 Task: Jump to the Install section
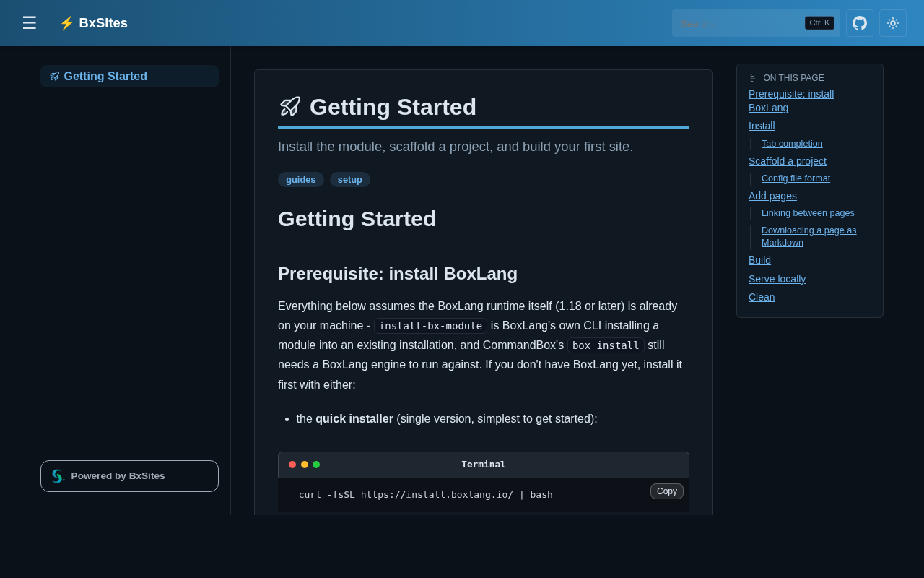pos(762,126)
